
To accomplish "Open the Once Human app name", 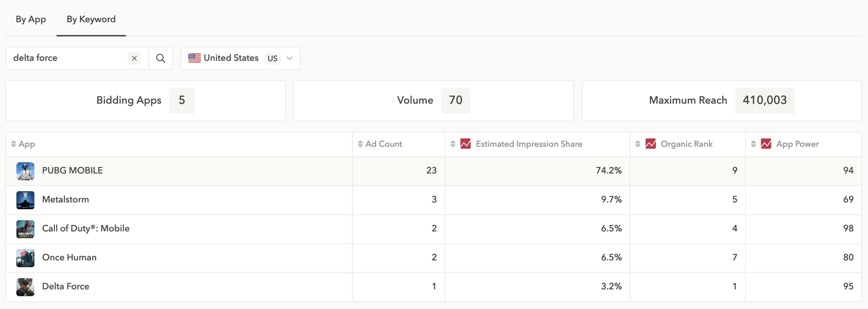I will point(69,257).
